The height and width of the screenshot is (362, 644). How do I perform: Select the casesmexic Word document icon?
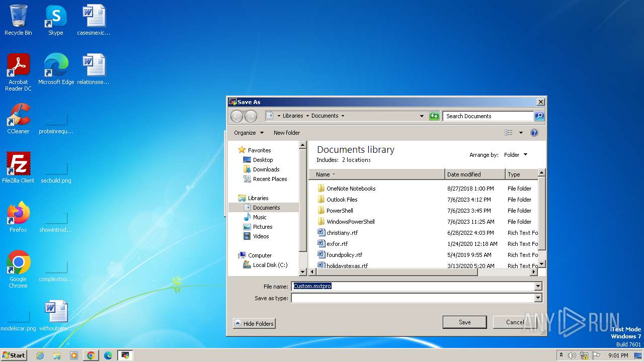[x=94, y=20]
